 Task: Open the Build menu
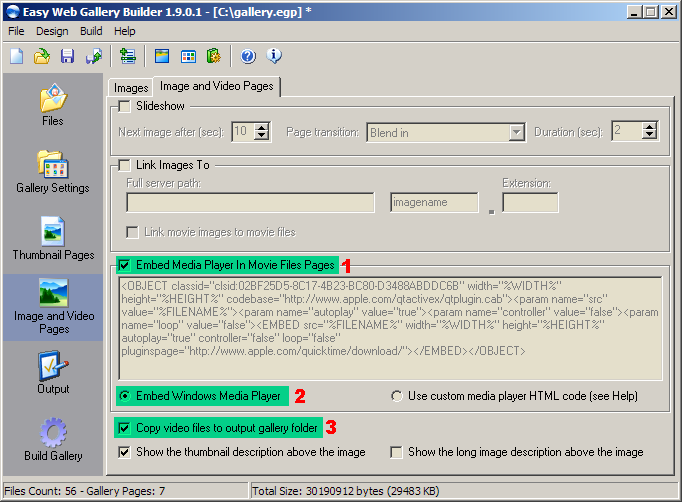pyautogui.click(x=91, y=31)
